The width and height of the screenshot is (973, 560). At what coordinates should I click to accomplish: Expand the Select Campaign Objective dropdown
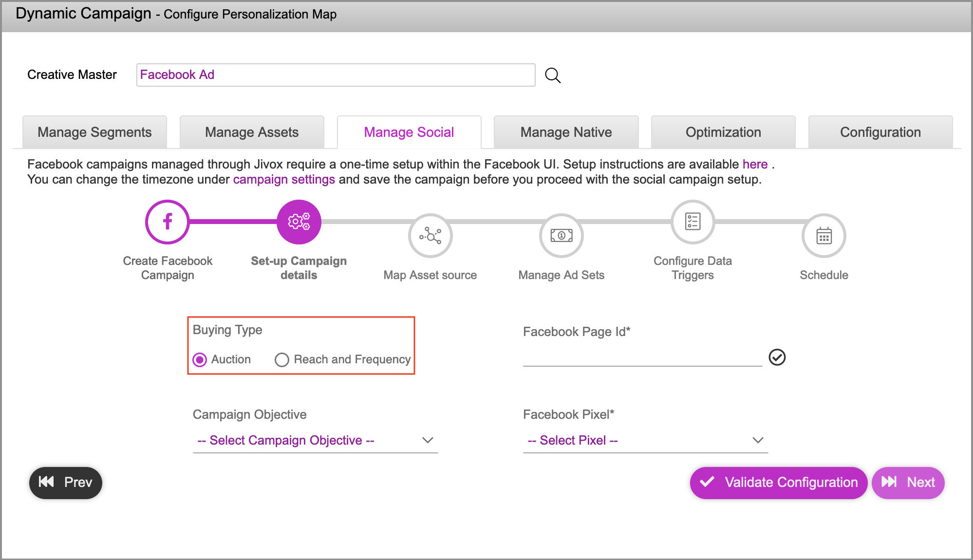click(316, 440)
